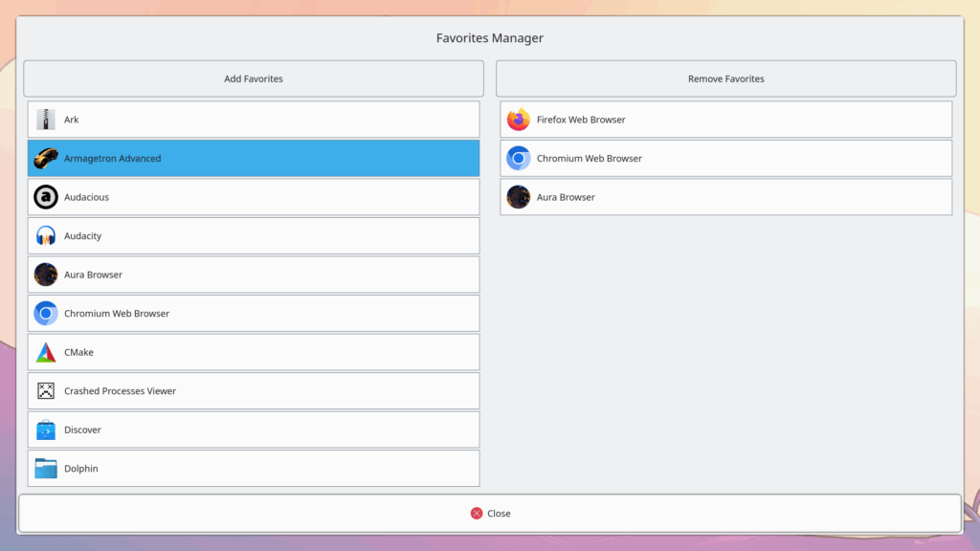The height and width of the screenshot is (551, 980).
Task: Click the Audacious player icon
Action: [x=46, y=197]
